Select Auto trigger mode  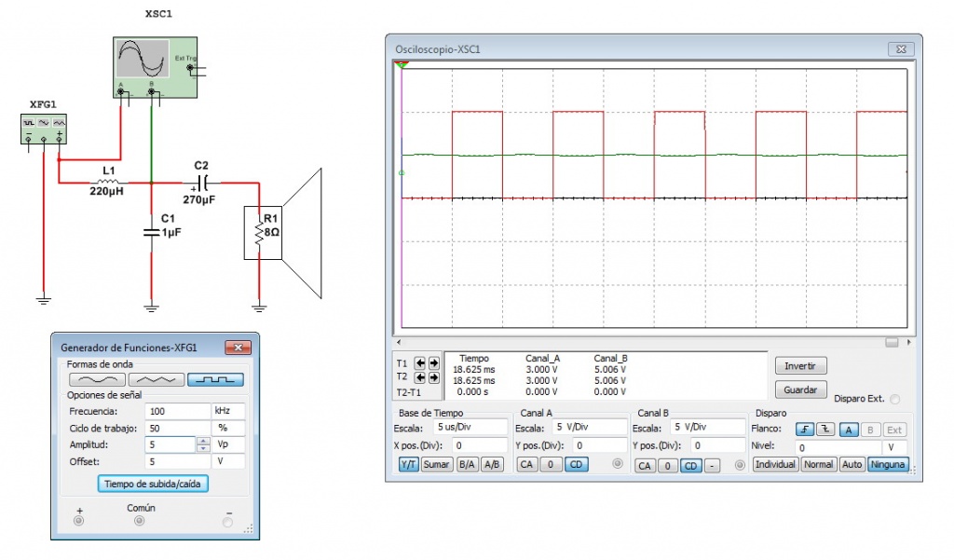pos(852,465)
